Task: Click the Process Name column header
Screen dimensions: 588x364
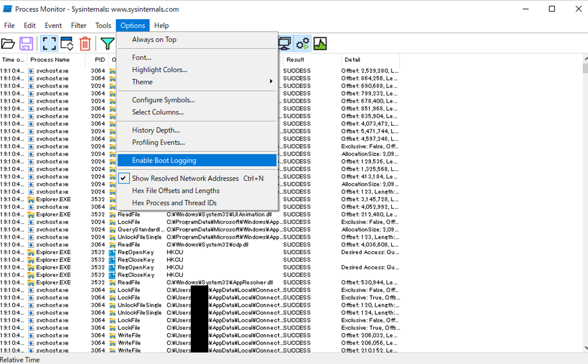Action: pos(50,60)
